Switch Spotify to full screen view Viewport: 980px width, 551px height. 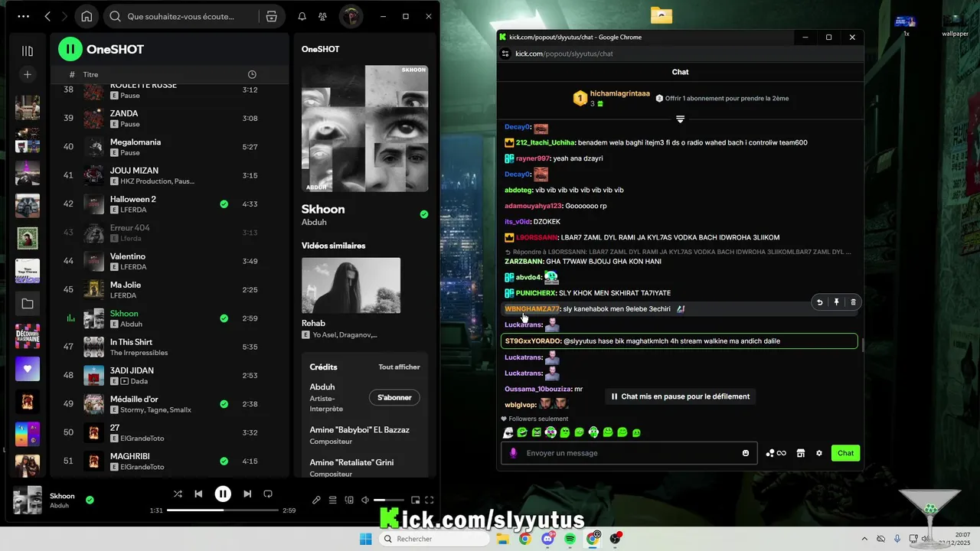coord(430,500)
